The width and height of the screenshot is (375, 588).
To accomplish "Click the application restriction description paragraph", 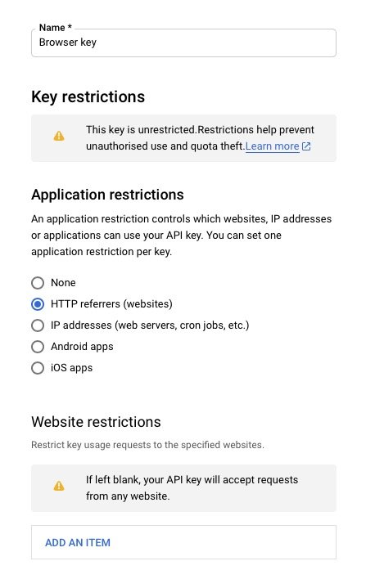I will (182, 236).
